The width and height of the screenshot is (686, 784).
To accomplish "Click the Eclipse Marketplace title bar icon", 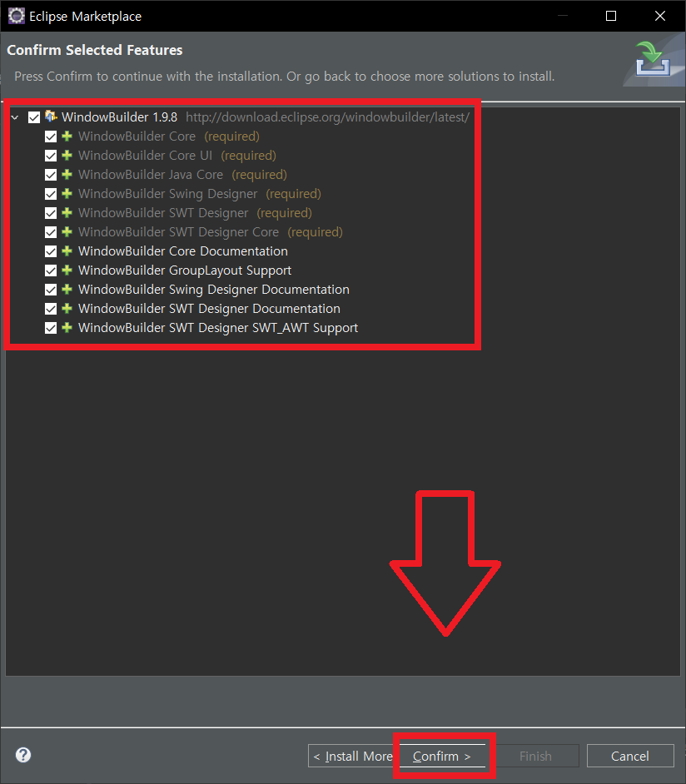I will tap(16, 16).
